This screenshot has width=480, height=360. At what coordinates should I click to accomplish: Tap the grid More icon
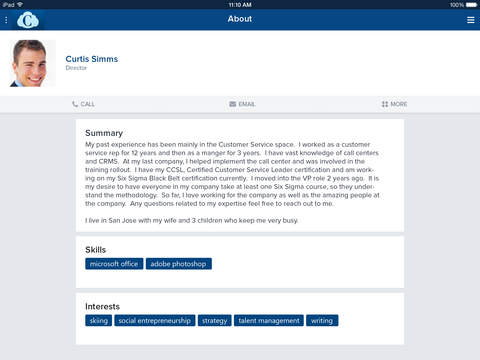(x=385, y=104)
